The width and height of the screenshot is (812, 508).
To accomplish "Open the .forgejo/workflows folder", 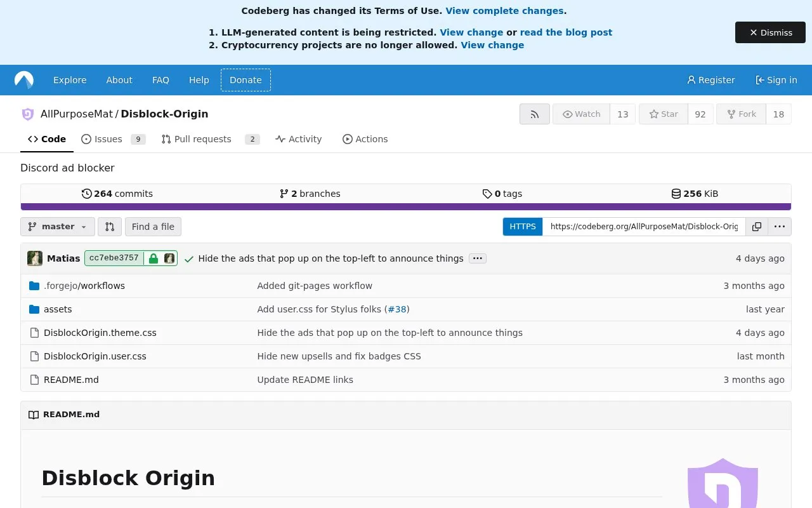I will [x=84, y=286].
